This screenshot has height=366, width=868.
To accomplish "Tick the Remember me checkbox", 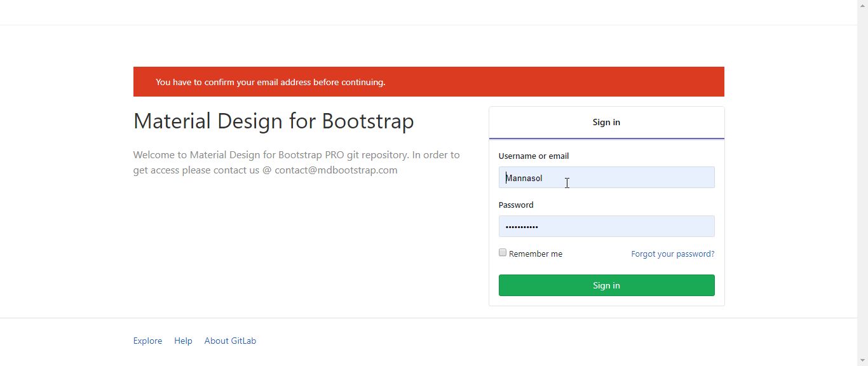I will (x=503, y=253).
